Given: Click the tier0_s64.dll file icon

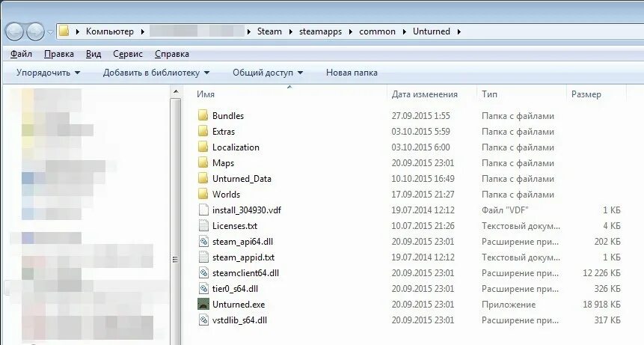Looking at the screenshot, I should pyautogui.click(x=203, y=288).
